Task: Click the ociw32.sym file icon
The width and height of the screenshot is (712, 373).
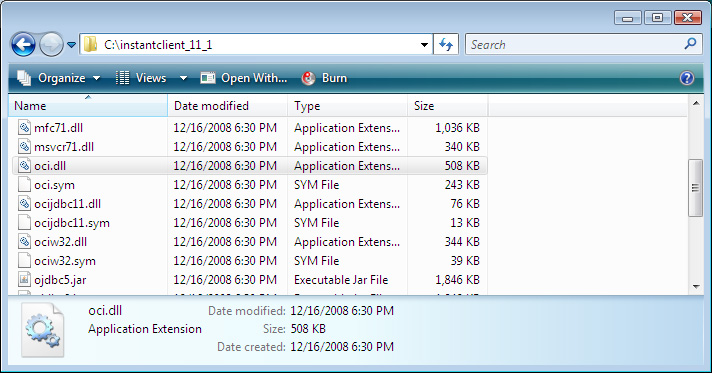Action: click(24, 261)
